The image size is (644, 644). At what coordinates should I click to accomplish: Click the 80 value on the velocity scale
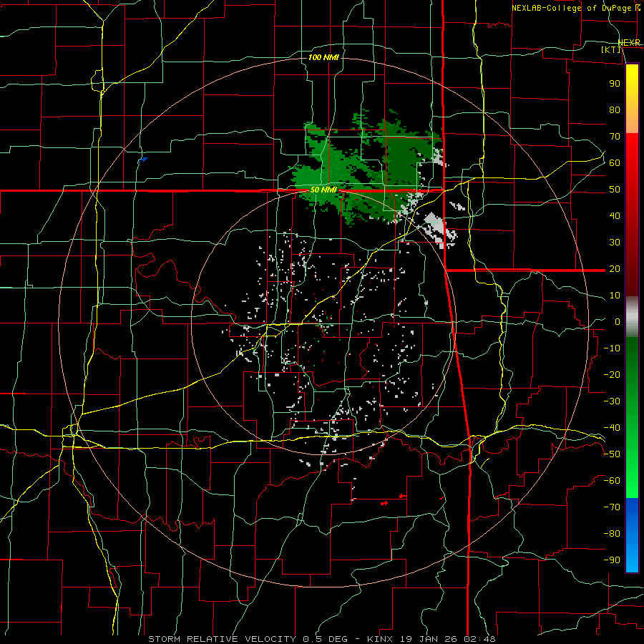(615, 110)
